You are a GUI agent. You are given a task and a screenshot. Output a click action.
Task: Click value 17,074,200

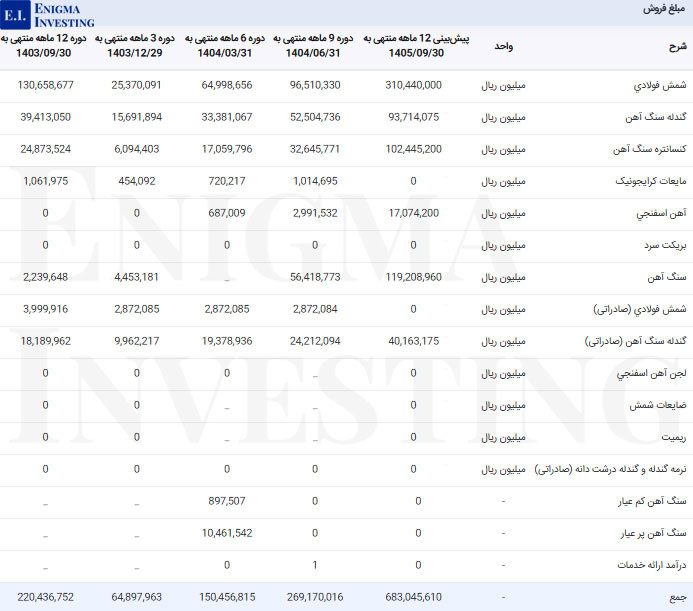coord(413,213)
